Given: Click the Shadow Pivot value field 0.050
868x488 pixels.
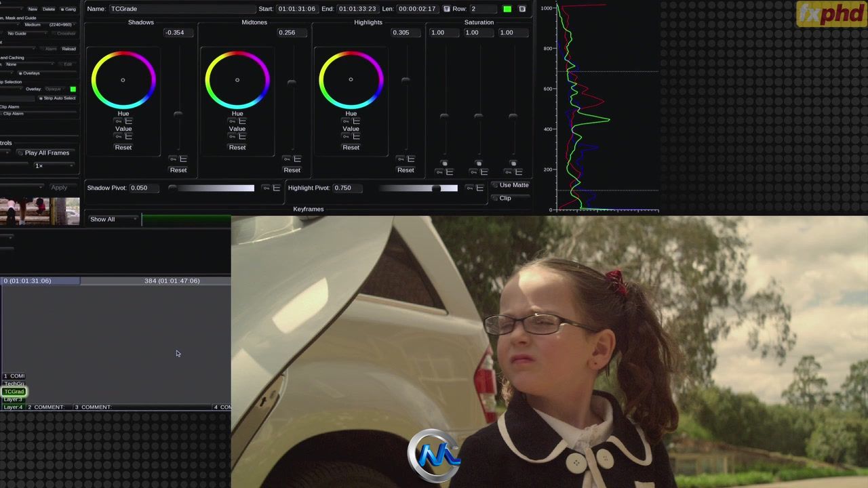Looking at the screenshot, I should tap(144, 188).
